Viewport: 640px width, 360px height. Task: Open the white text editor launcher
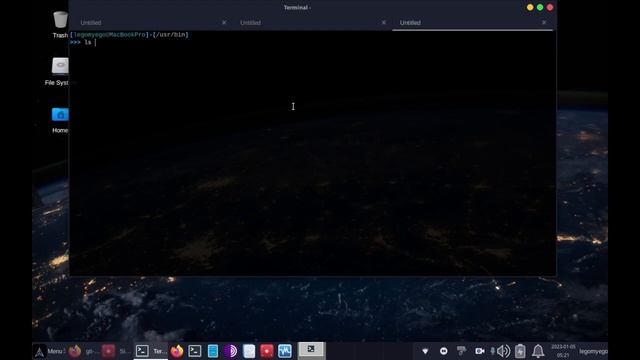[249, 351]
